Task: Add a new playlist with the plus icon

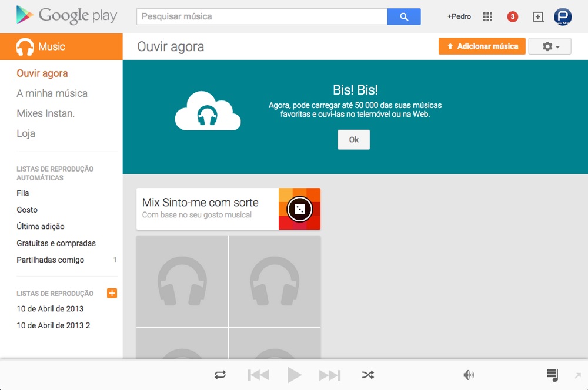Action: point(112,293)
